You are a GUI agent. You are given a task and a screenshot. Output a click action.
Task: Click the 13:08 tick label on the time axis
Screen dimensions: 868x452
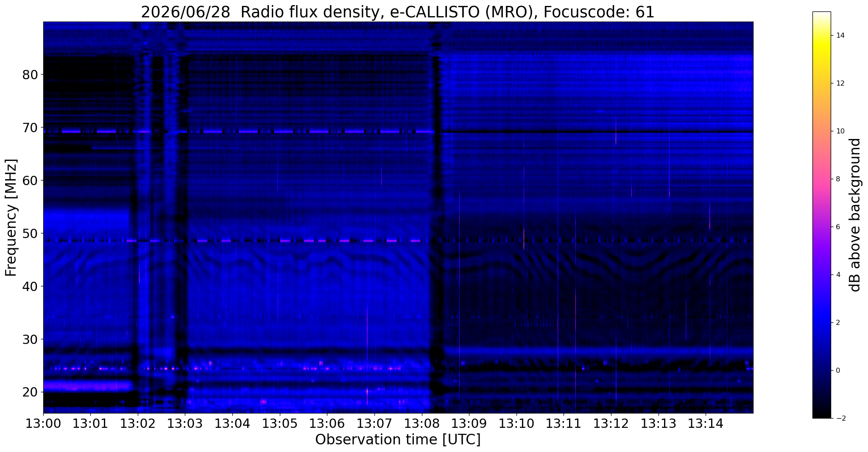pyautogui.click(x=421, y=424)
